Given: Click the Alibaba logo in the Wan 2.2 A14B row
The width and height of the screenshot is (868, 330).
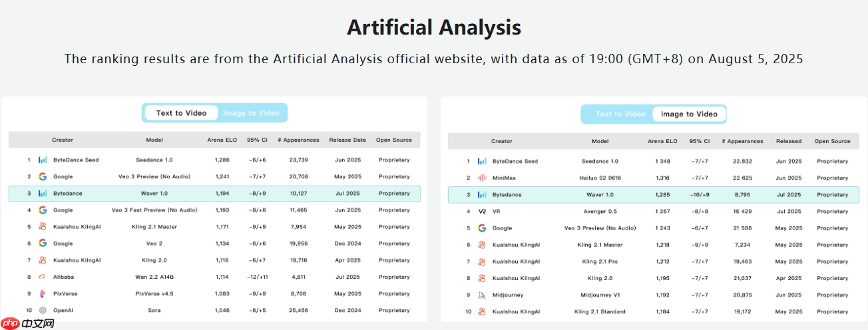Looking at the screenshot, I should 43,277.
